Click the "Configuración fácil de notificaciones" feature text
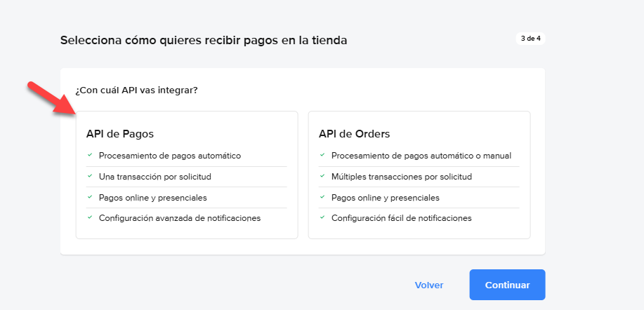 (x=401, y=218)
